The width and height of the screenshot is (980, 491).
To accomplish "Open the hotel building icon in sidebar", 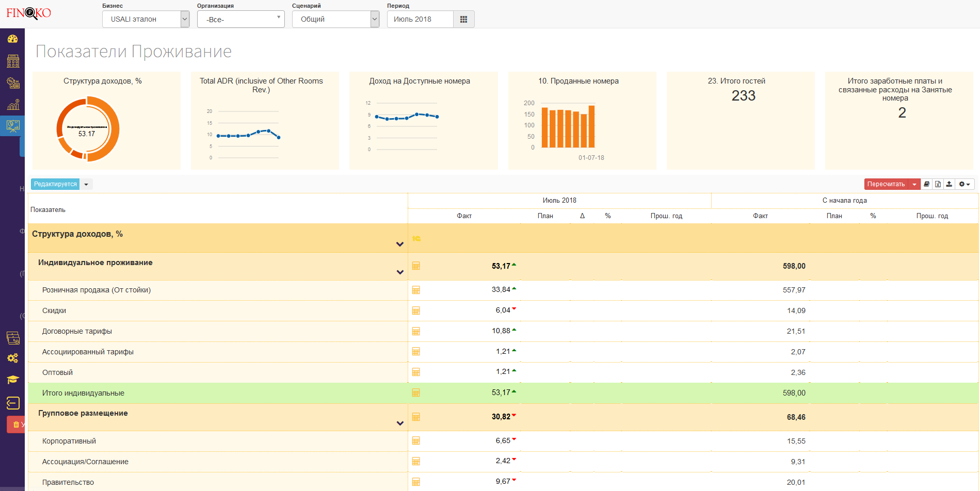I will click(12, 61).
